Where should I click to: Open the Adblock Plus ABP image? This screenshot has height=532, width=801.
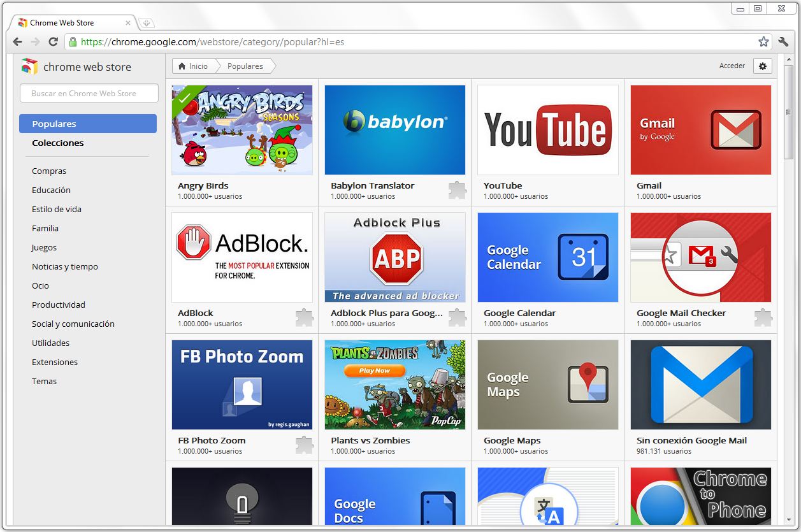tap(395, 257)
